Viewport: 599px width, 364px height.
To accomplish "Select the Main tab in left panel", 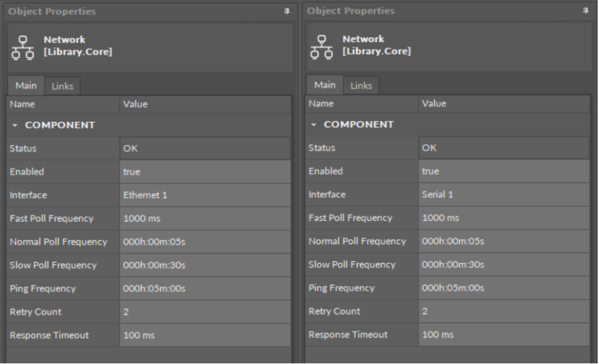I will click(26, 85).
